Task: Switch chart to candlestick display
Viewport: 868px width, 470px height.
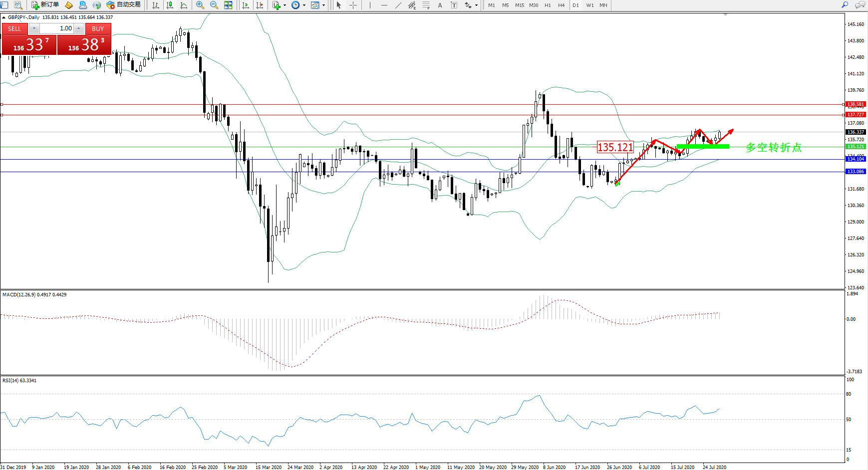Action: (170, 5)
